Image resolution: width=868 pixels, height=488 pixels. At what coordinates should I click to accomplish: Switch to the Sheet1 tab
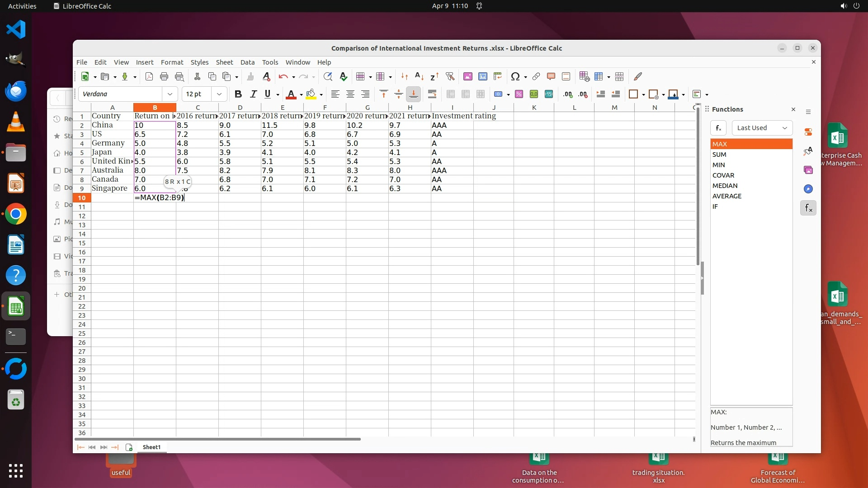(x=151, y=447)
